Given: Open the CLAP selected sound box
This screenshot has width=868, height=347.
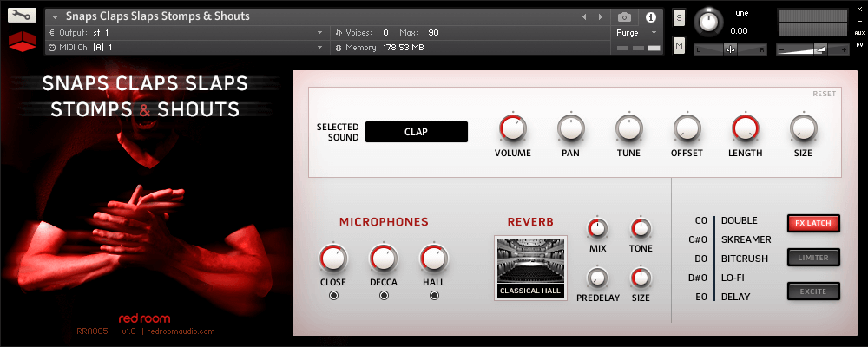Looking at the screenshot, I should click(x=417, y=132).
